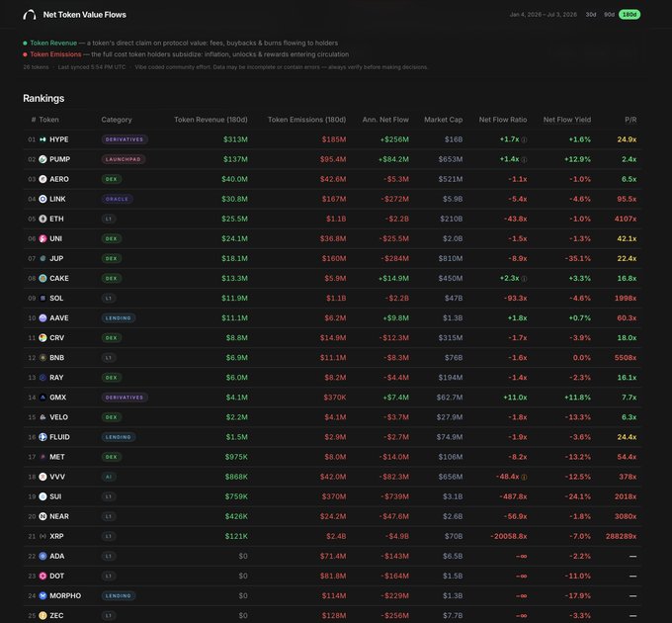This screenshot has height=623, width=672.
Task: Click the Token Revenue legend label
Action: tap(53, 43)
